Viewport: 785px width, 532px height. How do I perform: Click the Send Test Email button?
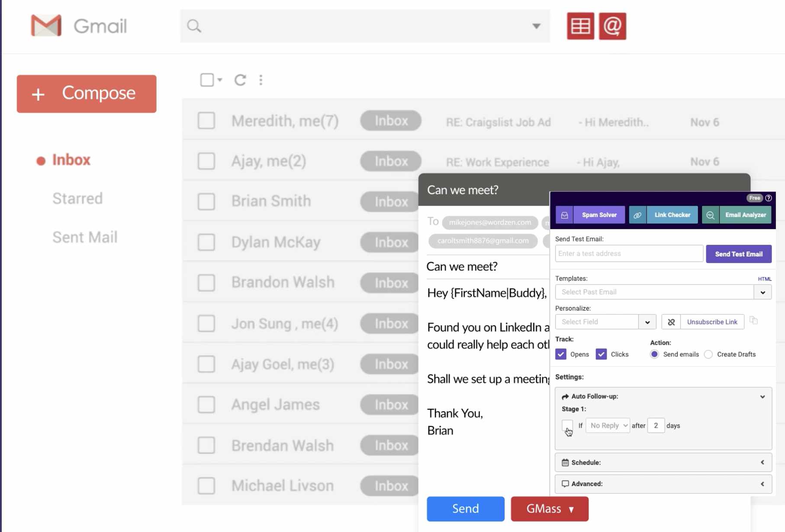738,254
